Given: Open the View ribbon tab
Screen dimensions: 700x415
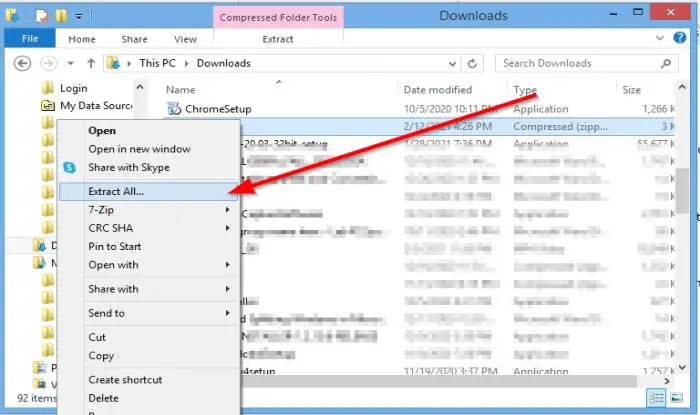Looking at the screenshot, I should pyautogui.click(x=185, y=39).
